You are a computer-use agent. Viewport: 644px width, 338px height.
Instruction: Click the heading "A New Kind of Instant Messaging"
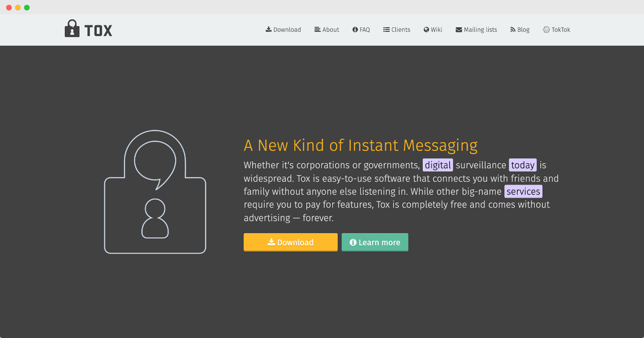(x=361, y=145)
